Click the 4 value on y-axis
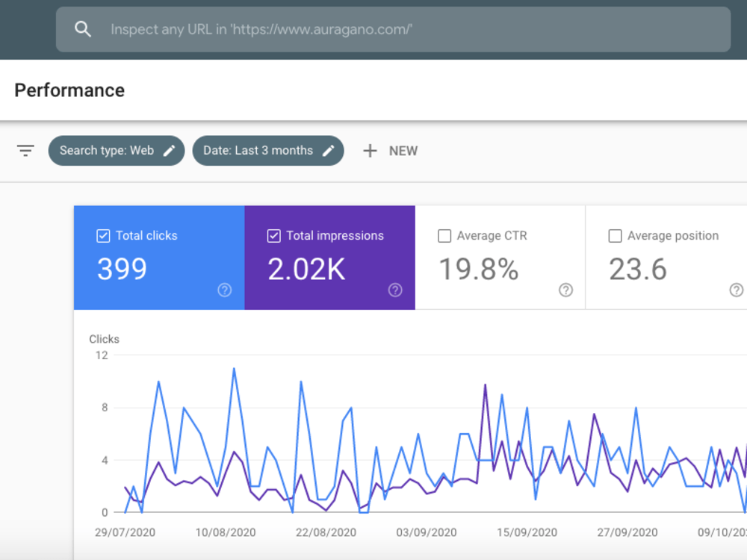The image size is (747, 560). click(x=105, y=461)
